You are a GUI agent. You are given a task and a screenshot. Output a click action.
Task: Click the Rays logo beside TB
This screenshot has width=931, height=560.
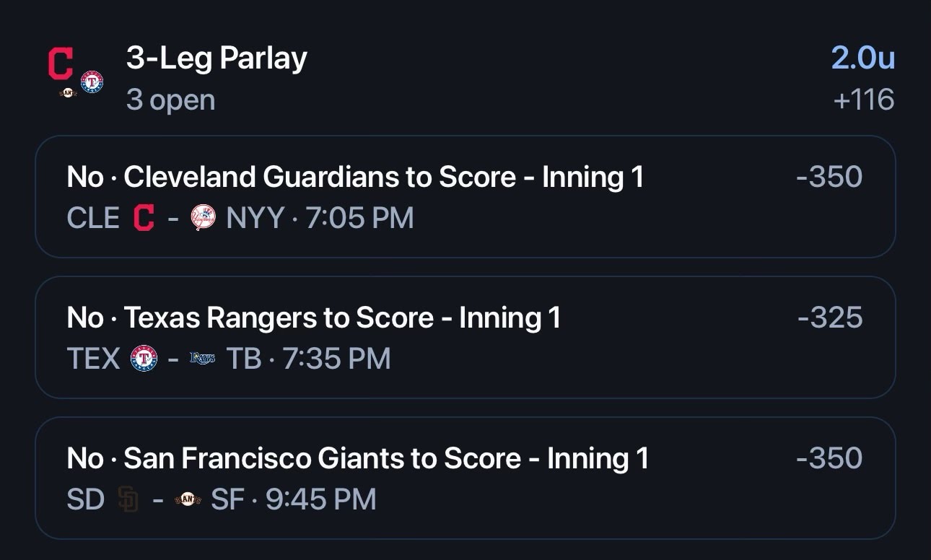[202, 358]
